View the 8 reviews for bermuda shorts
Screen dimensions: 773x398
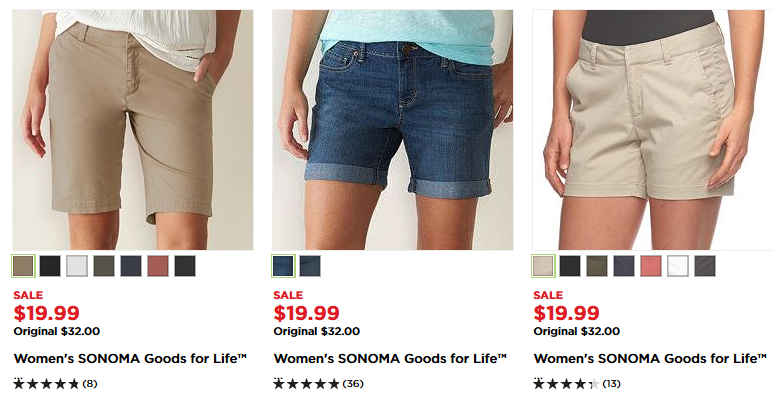pos(55,383)
